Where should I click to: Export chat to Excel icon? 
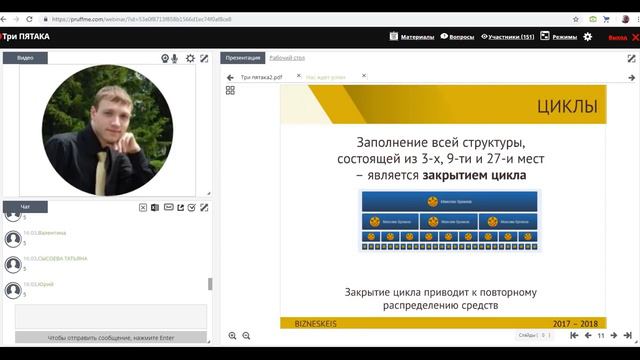point(155,208)
